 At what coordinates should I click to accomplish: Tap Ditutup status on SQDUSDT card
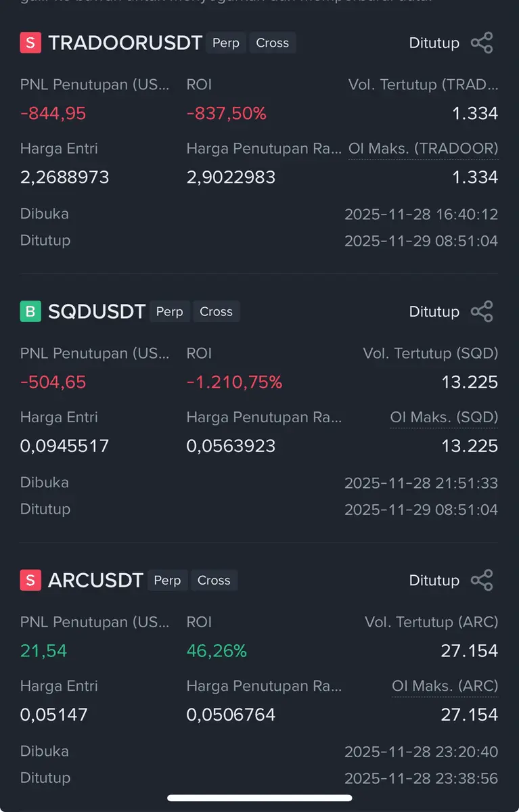coord(434,311)
